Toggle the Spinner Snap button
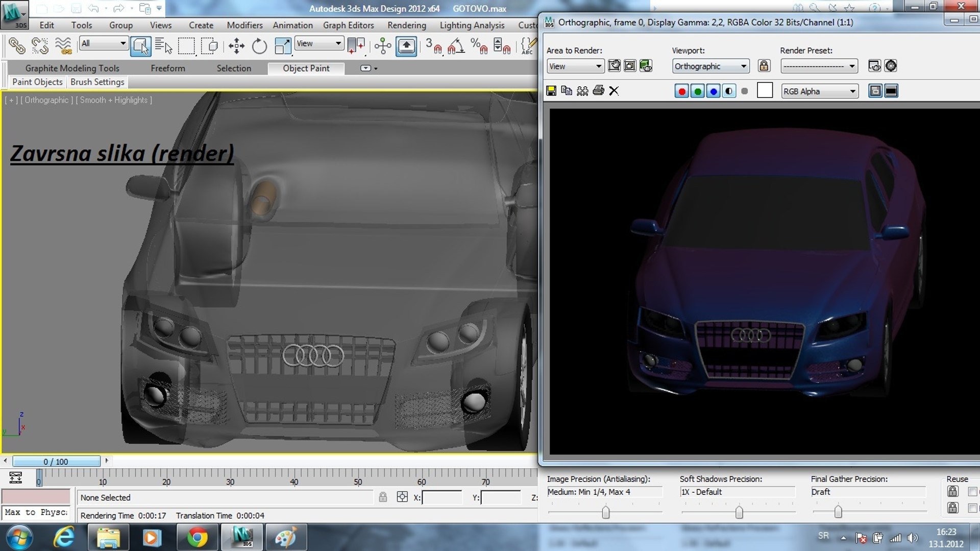 [502, 46]
